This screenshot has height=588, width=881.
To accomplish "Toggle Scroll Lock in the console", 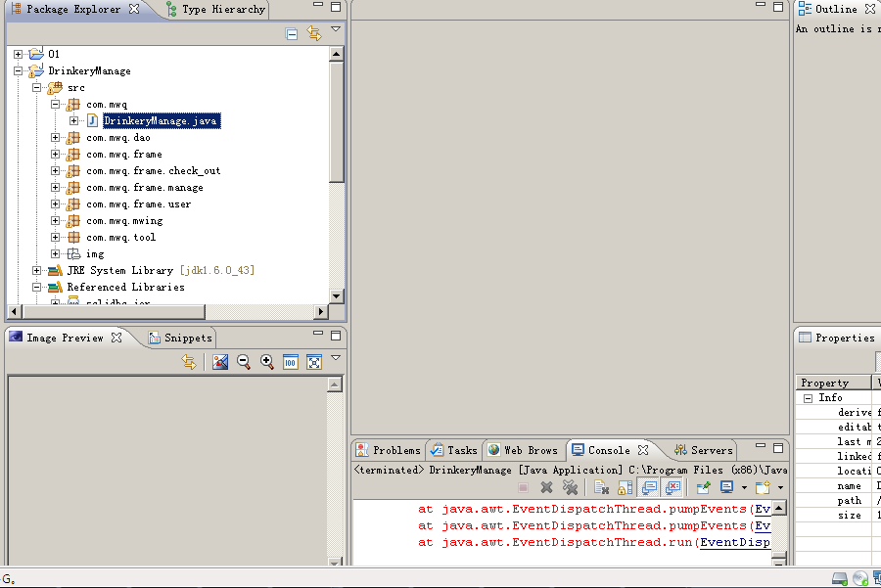I will click(625, 488).
